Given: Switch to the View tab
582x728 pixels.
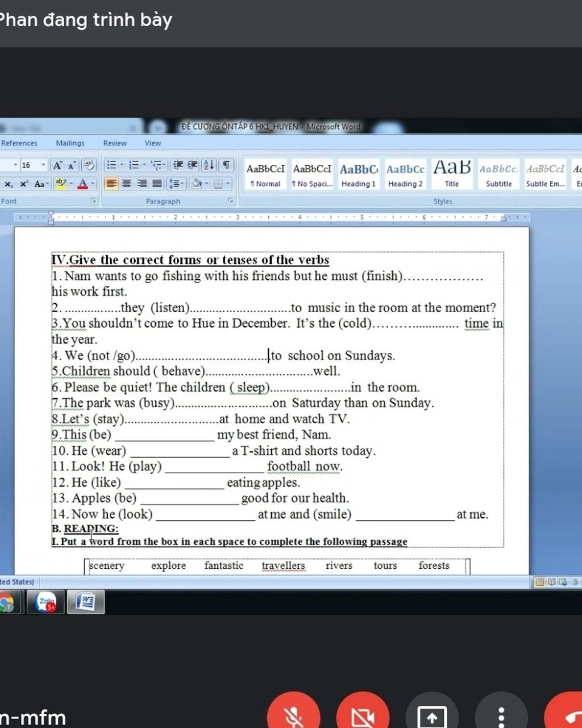Looking at the screenshot, I should 153,143.
